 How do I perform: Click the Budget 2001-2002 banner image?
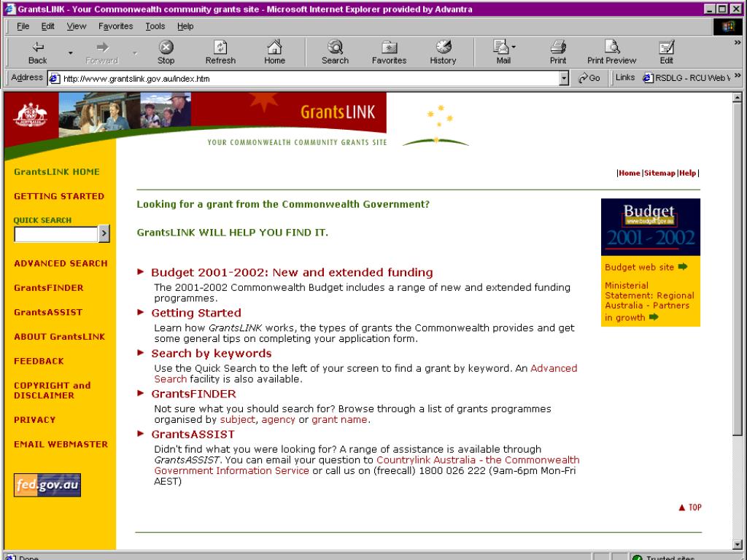(x=650, y=227)
